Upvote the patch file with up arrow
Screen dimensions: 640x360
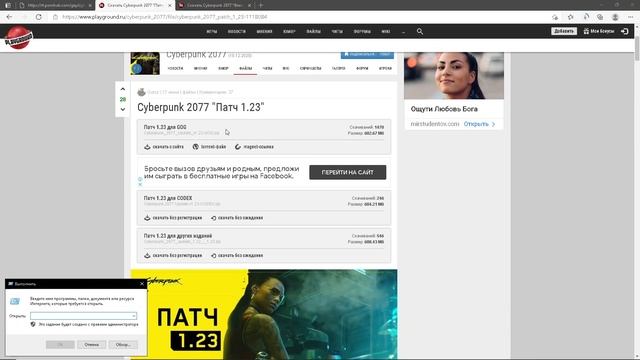pos(122,89)
